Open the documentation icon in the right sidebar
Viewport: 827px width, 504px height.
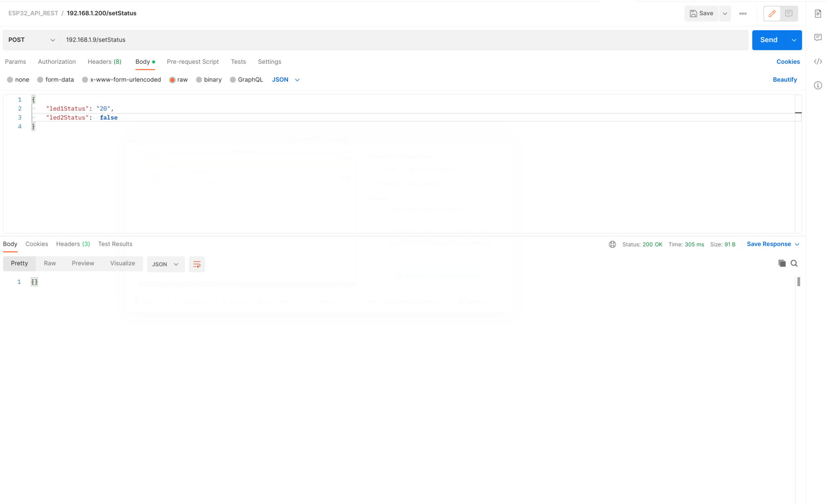(818, 14)
